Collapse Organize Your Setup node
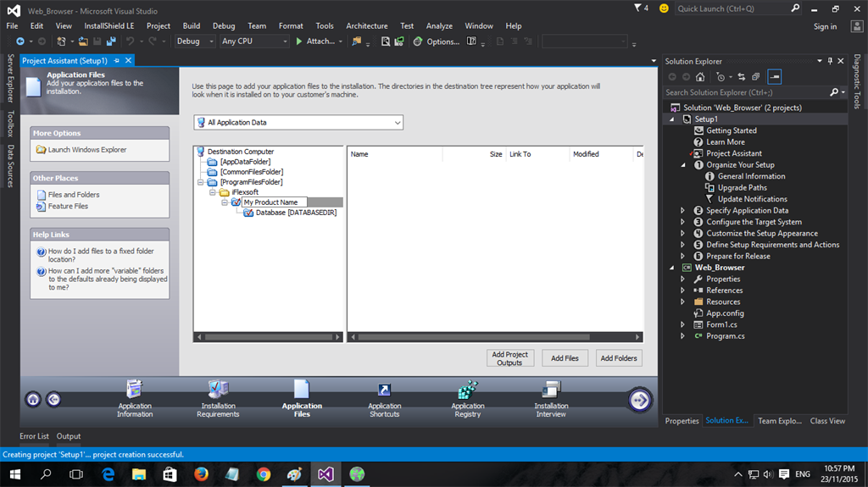The height and width of the screenshot is (487, 868). coord(683,165)
